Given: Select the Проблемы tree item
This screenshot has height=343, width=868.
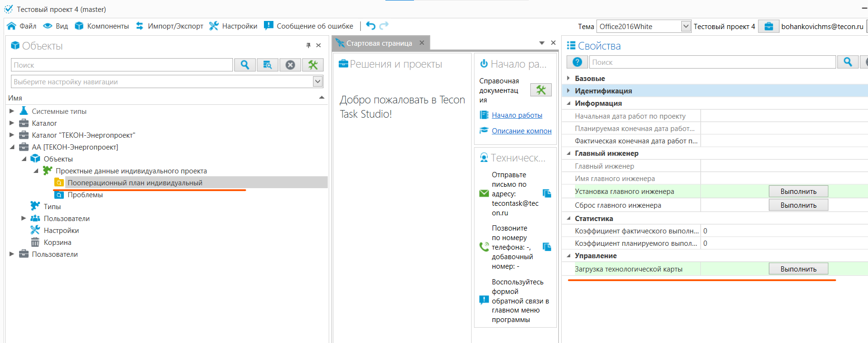Looking at the screenshot, I should click(x=85, y=195).
